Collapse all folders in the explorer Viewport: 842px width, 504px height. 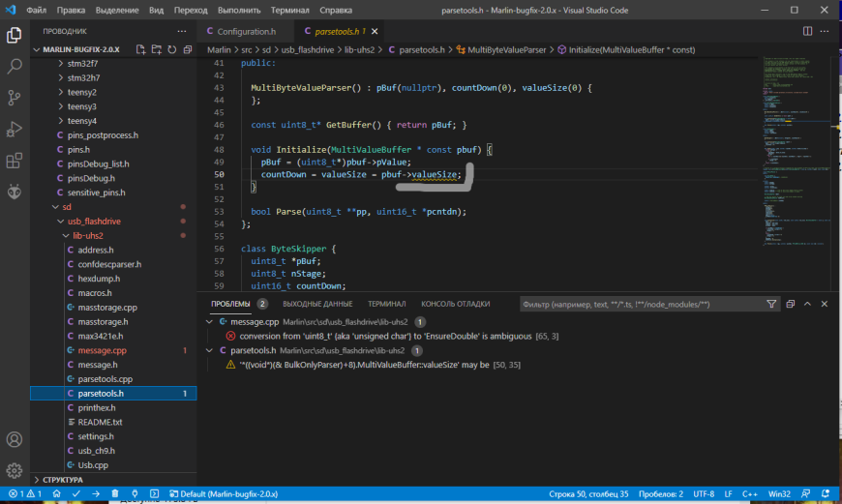[x=188, y=49]
